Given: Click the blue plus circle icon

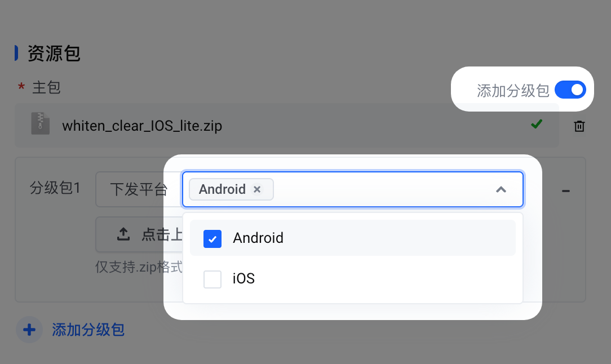Looking at the screenshot, I should tap(29, 330).
